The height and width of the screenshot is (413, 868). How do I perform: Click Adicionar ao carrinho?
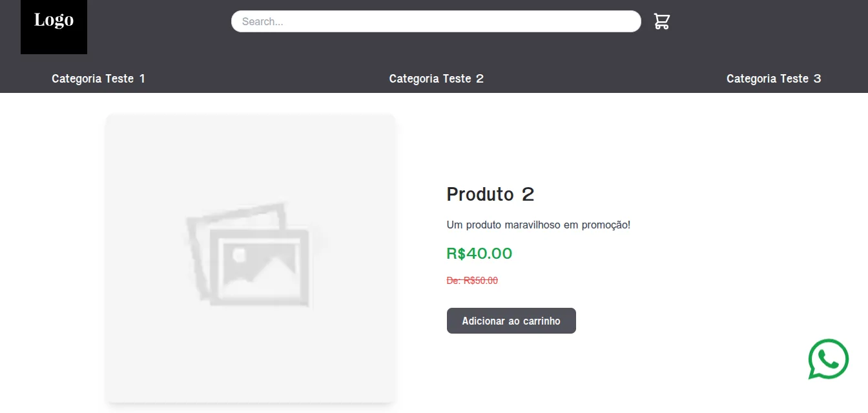[511, 320]
